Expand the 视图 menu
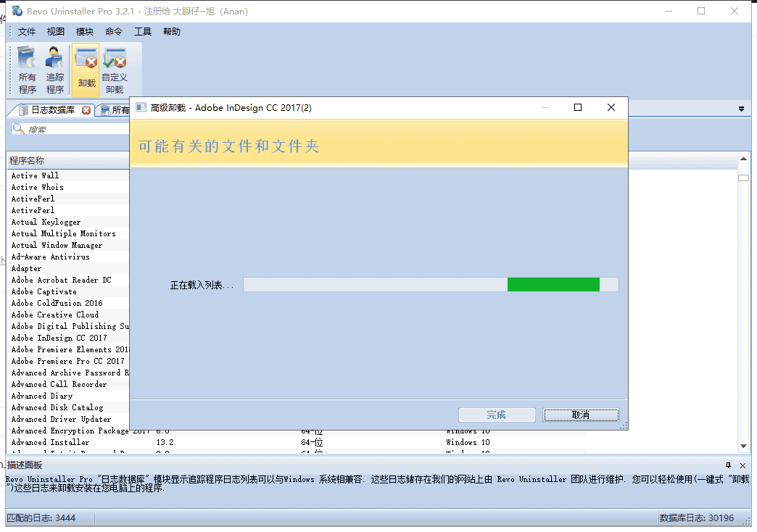This screenshot has width=757, height=532. (x=55, y=31)
